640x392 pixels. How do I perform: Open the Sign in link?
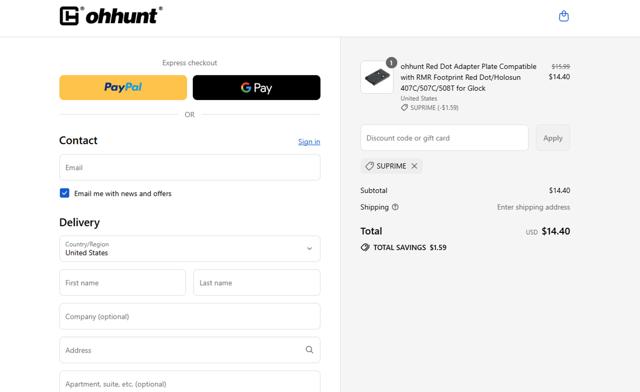(x=309, y=142)
